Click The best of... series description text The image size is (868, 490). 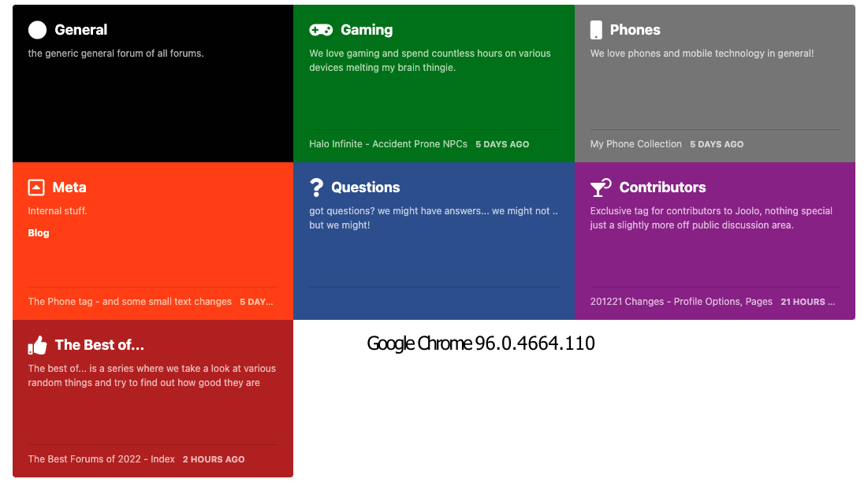tap(151, 376)
